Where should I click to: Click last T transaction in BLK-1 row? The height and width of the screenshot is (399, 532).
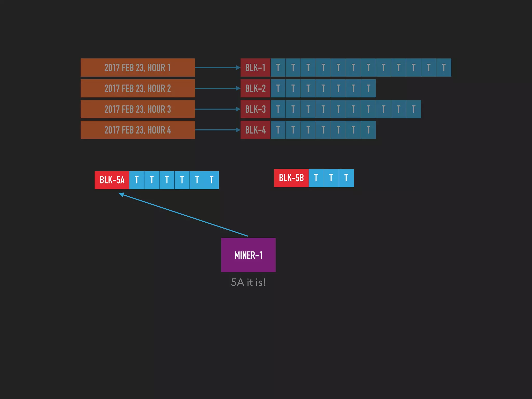click(x=444, y=68)
